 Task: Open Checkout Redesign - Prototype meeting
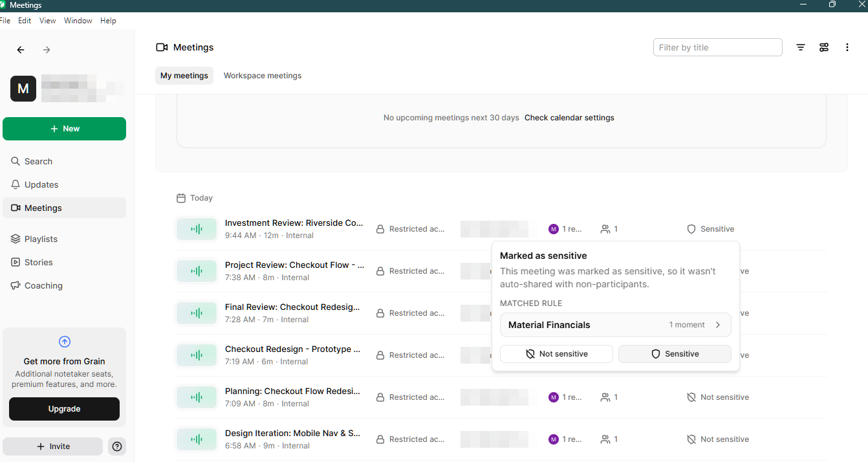point(292,349)
